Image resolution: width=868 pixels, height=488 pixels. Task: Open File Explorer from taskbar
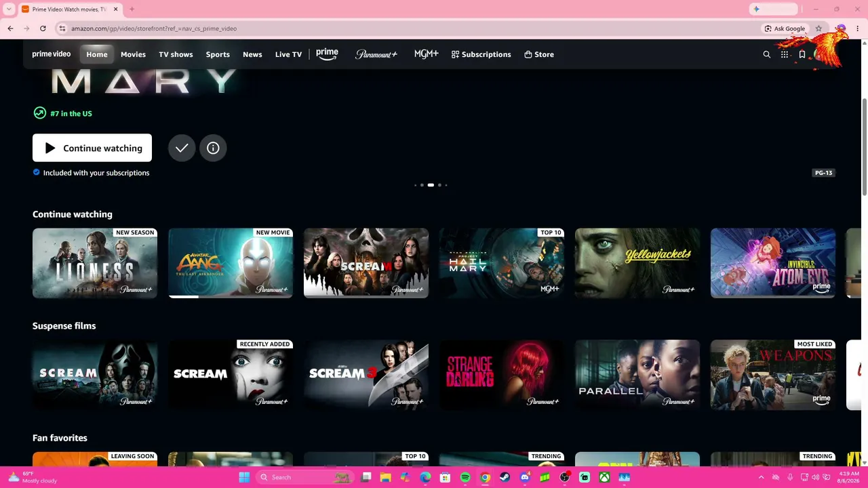385,477
